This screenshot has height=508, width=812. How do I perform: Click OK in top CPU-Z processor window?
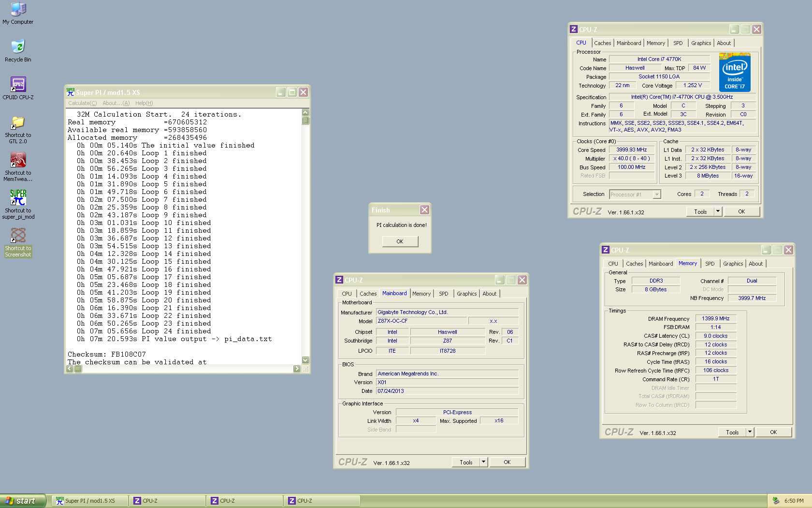[741, 211]
